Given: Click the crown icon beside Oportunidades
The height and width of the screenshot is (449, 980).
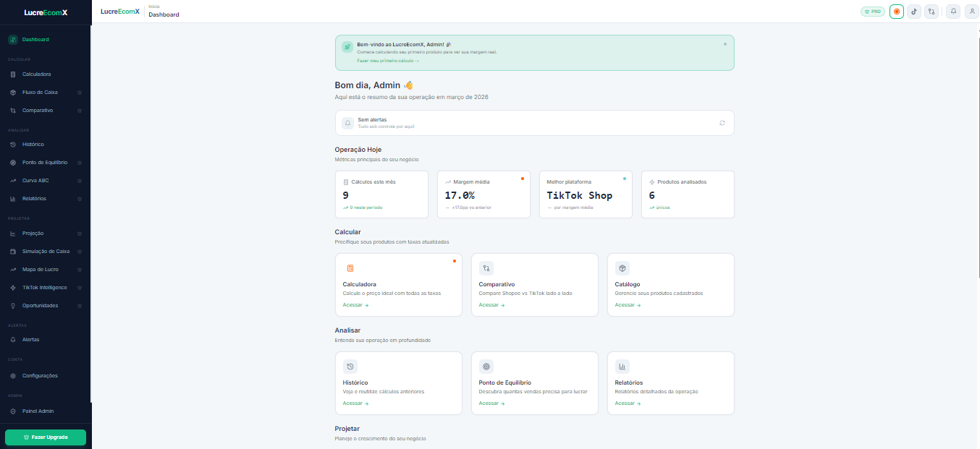Looking at the screenshot, I should point(80,306).
